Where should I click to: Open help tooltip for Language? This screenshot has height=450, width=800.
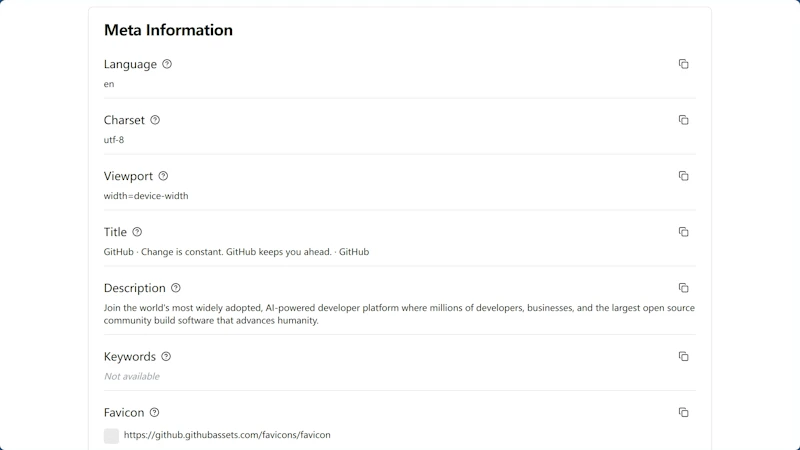[167, 64]
